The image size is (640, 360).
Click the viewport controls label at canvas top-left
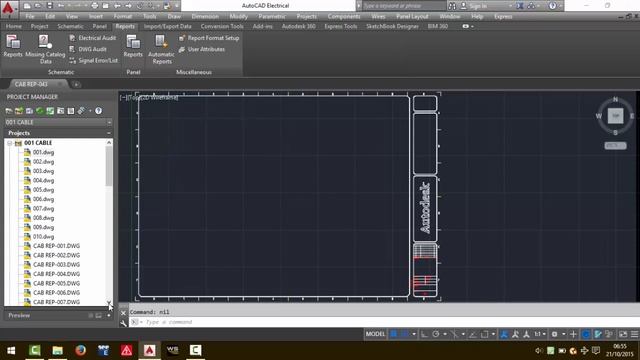(x=149, y=98)
